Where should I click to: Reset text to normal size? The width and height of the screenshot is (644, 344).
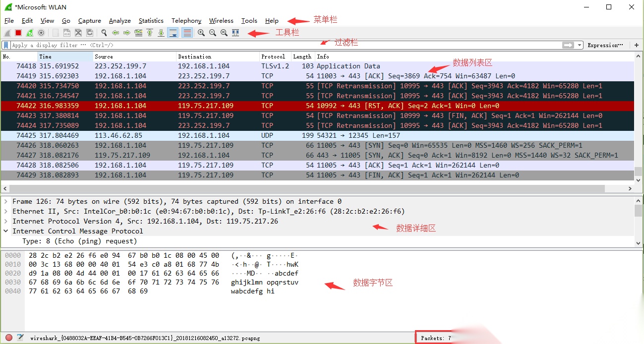point(224,33)
